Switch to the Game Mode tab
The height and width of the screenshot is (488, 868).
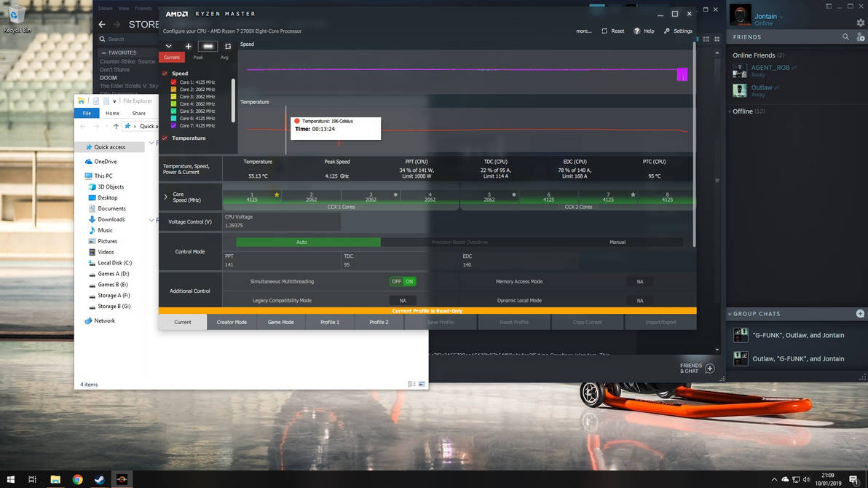point(280,322)
